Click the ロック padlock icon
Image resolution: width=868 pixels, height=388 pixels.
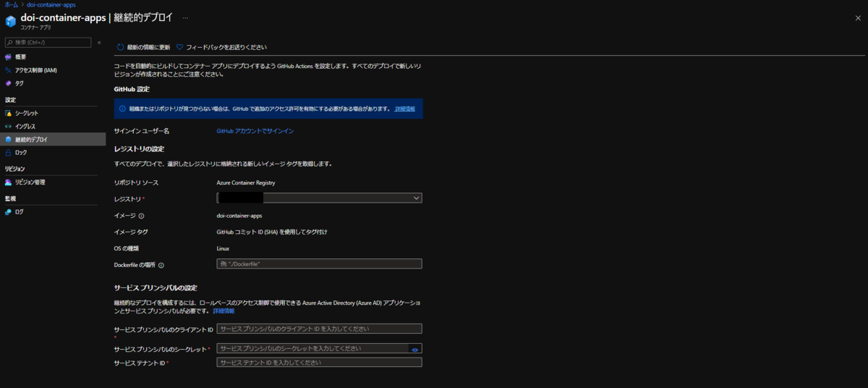[9, 153]
